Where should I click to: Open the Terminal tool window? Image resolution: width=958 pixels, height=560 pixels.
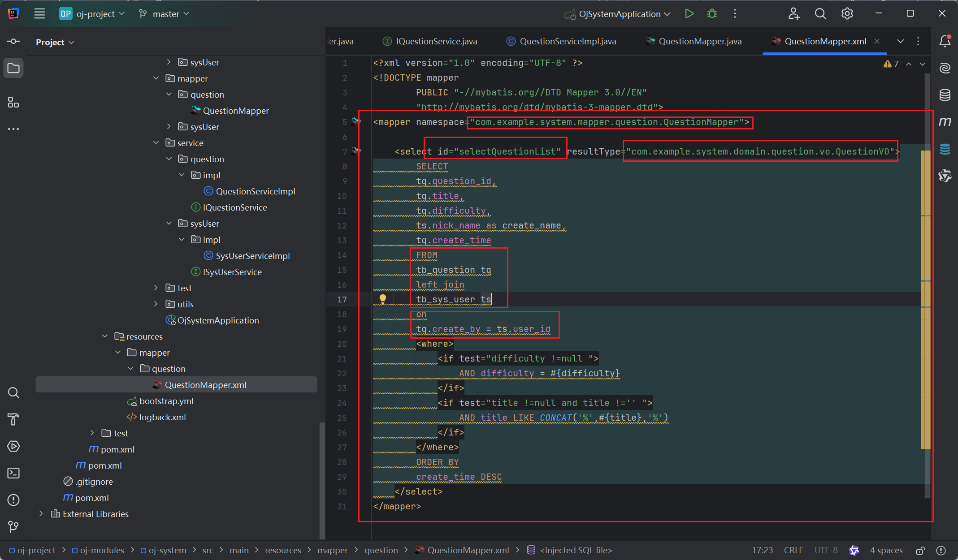coord(13,473)
